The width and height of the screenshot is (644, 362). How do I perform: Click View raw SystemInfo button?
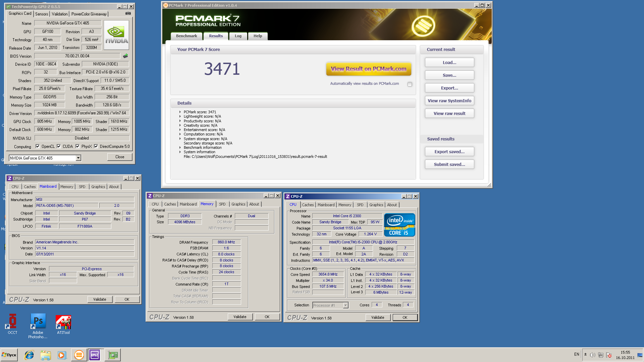[449, 101]
